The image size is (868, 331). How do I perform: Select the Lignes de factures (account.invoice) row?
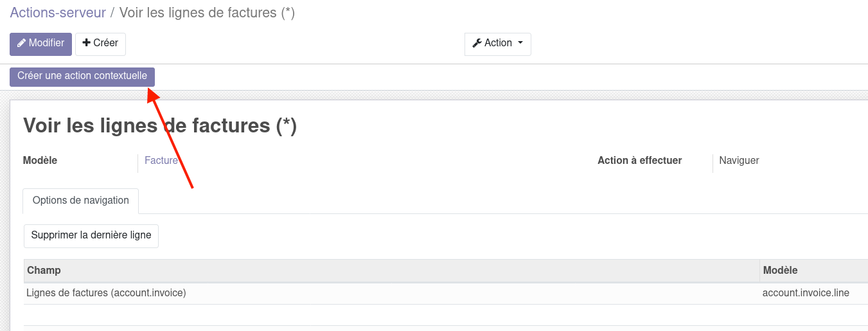point(106,293)
